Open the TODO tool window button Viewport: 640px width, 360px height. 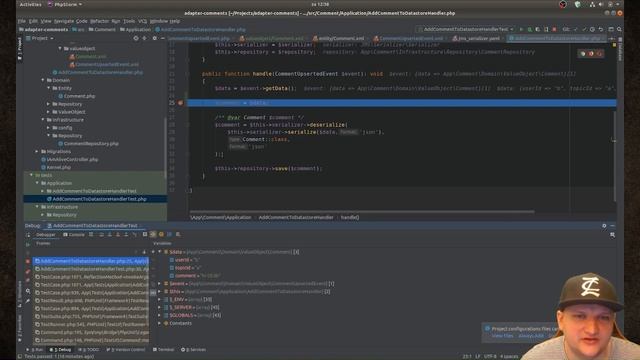[x=89, y=349]
